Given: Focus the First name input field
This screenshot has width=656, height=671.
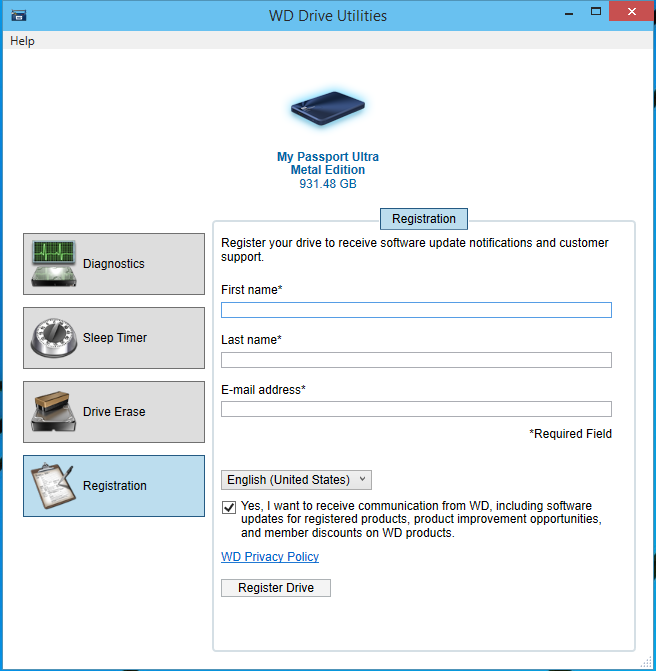Looking at the screenshot, I should click(x=416, y=310).
